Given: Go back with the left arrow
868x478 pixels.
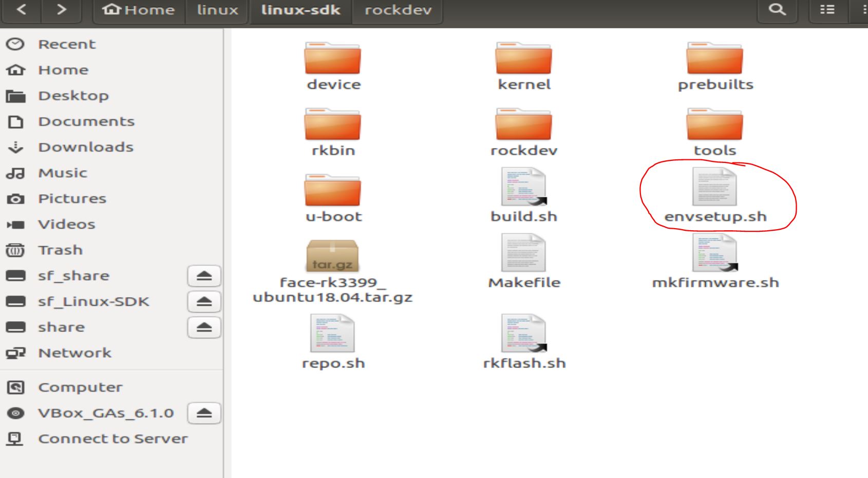Looking at the screenshot, I should 22,9.
